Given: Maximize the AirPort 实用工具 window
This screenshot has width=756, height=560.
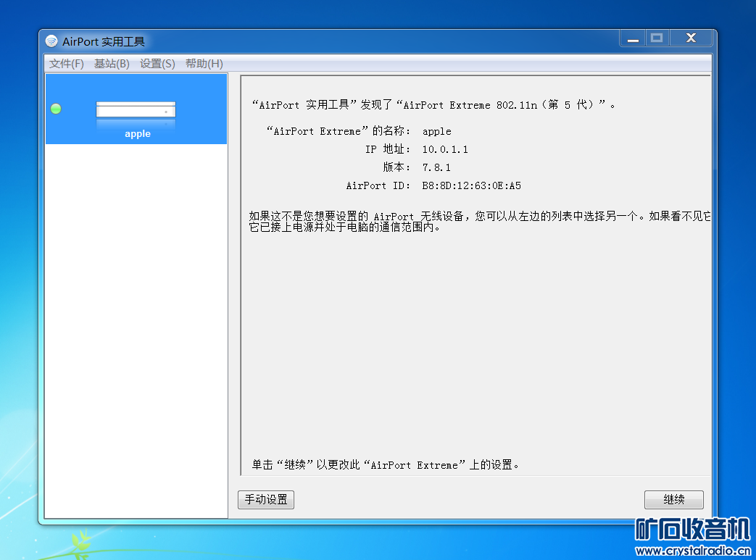Looking at the screenshot, I should 657,38.
